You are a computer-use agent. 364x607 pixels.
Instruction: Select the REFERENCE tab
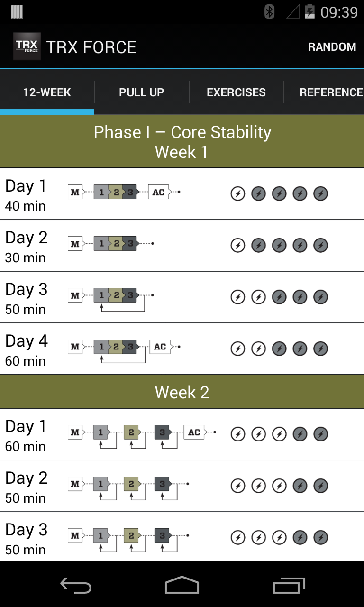[331, 92]
